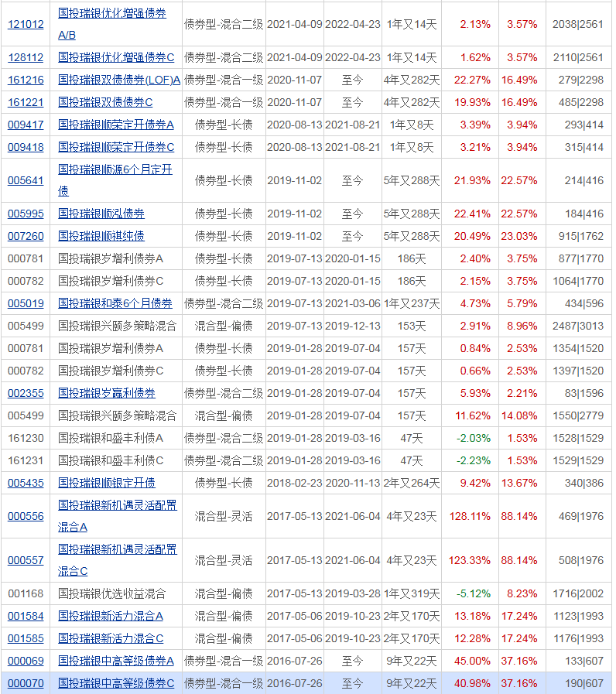Select the end date 2021-03-06
This screenshot has height=694, width=616.
[353, 304]
